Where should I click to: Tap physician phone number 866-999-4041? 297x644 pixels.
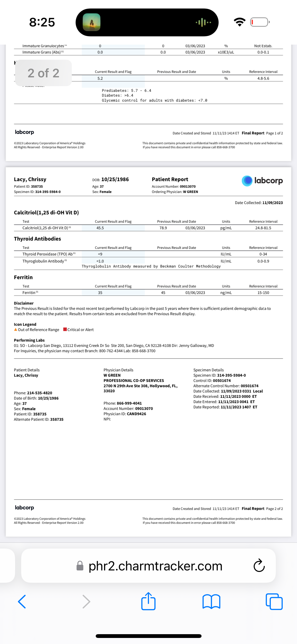point(129,403)
